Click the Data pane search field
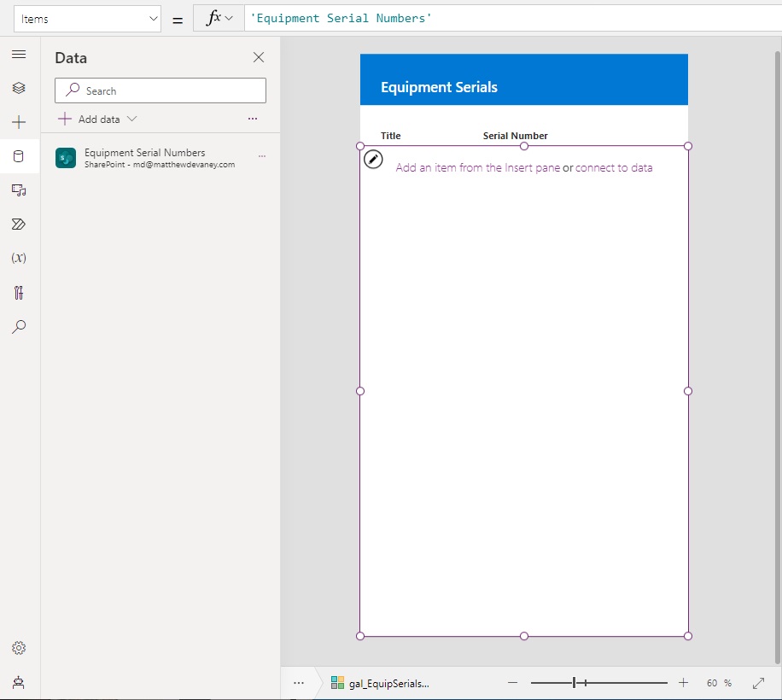Viewport: 782px width, 700px height. point(160,90)
